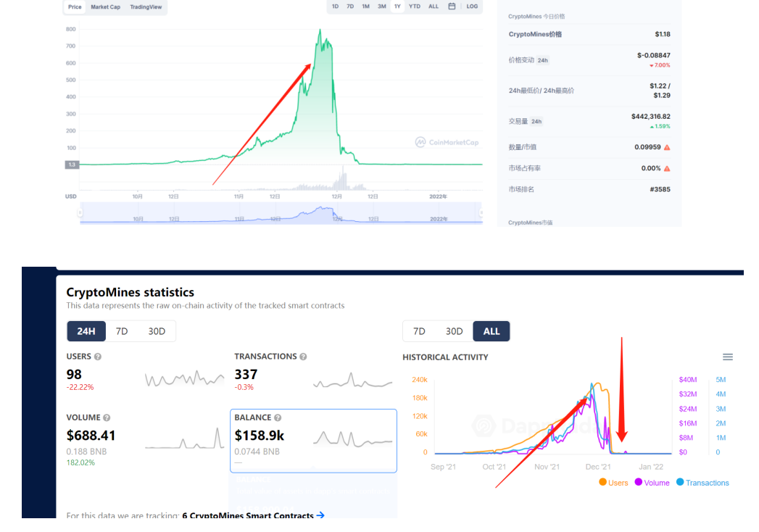Show help for the BALANCE metric
759x532 pixels.
[278, 417]
